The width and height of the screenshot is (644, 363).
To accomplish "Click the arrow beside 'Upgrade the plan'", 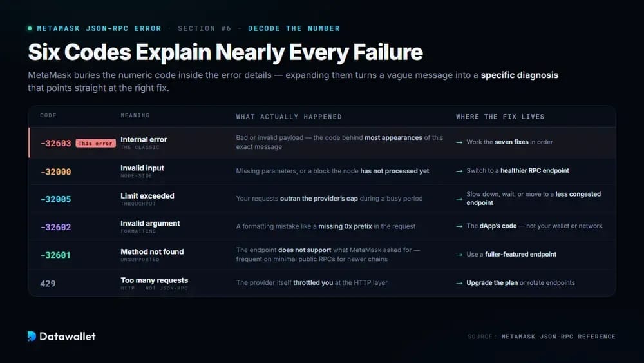I will tap(459, 283).
